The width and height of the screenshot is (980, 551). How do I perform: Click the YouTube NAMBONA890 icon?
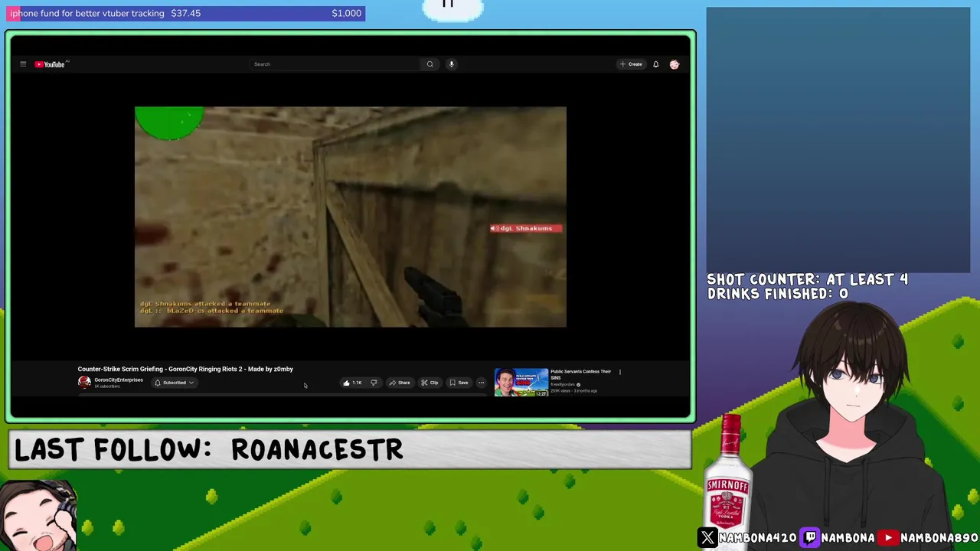[x=888, y=538]
